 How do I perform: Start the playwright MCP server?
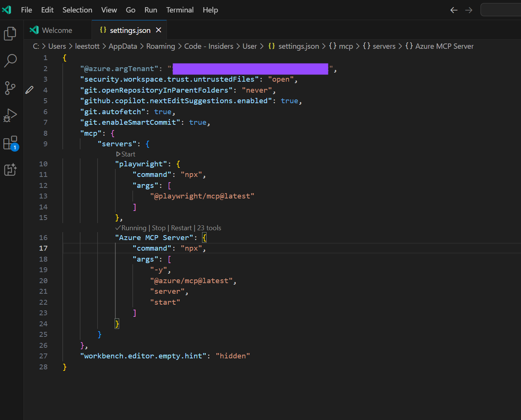tap(126, 154)
